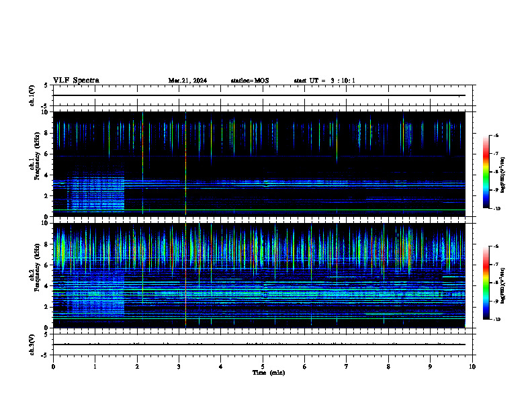The width and height of the screenshot is (532, 411).
Task: Click the ch.1 colorbar "-6" tick value
Action: (x=496, y=136)
